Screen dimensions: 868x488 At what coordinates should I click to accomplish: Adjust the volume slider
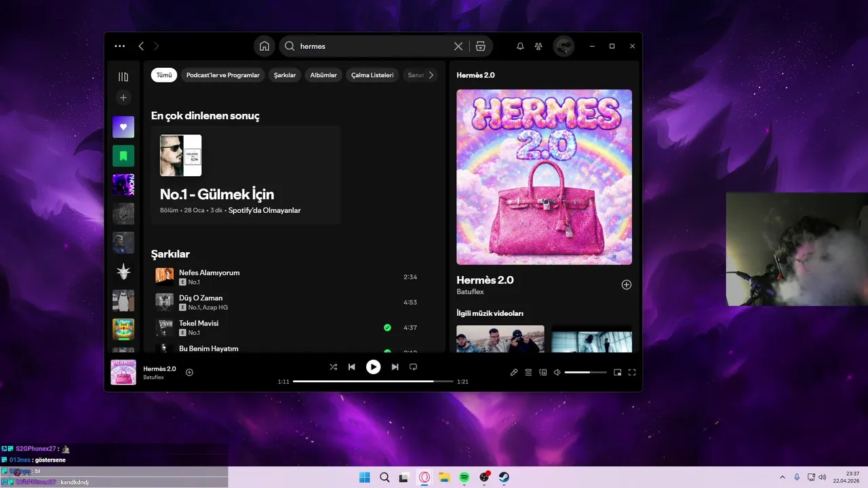coord(587,372)
